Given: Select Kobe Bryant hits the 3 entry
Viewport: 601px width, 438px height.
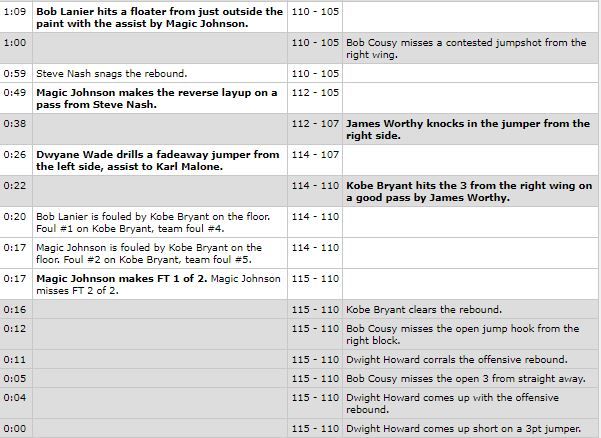Looking at the screenshot, I should 469,192.
